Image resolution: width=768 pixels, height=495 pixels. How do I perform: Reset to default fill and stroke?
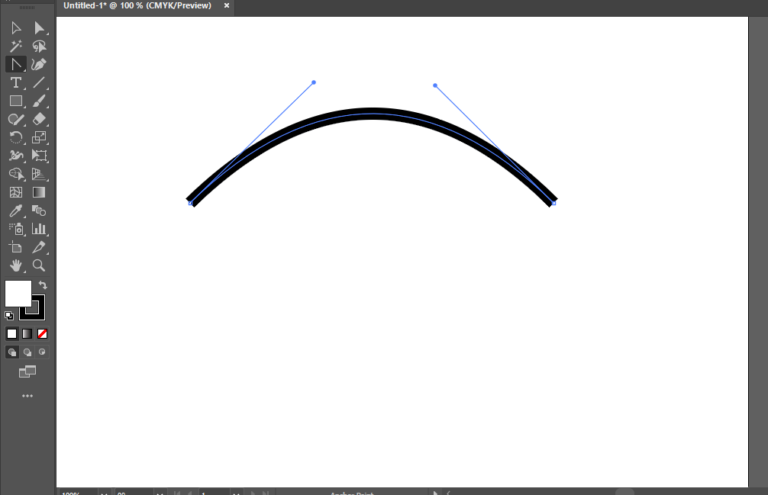coord(9,315)
